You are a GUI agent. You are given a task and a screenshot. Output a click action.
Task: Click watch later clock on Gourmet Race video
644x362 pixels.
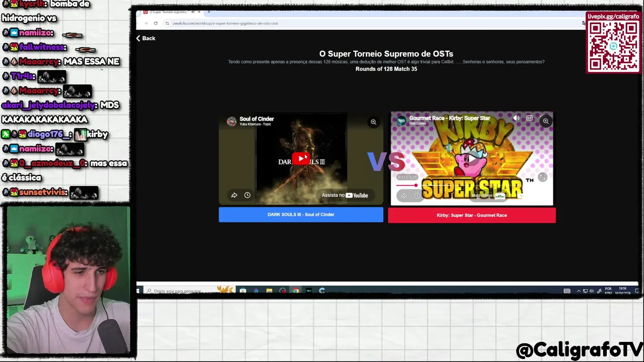(x=417, y=196)
